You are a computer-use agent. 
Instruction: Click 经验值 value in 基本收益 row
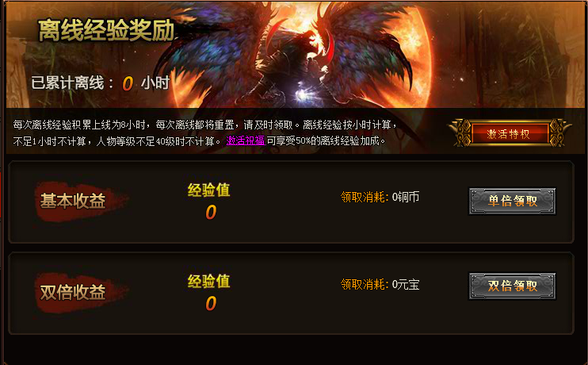[211, 212]
